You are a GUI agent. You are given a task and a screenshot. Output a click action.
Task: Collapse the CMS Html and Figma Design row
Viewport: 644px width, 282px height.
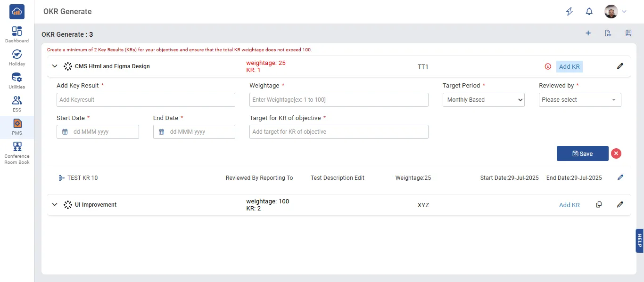click(x=55, y=66)
